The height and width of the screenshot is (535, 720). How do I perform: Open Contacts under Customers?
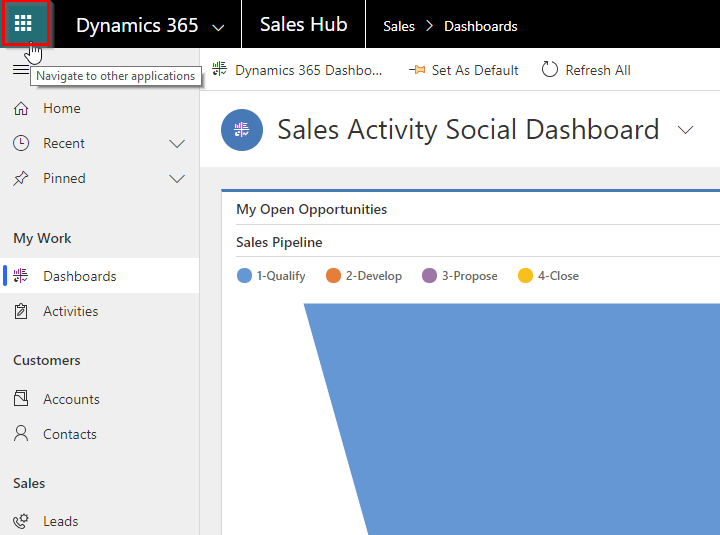(100, 434)
